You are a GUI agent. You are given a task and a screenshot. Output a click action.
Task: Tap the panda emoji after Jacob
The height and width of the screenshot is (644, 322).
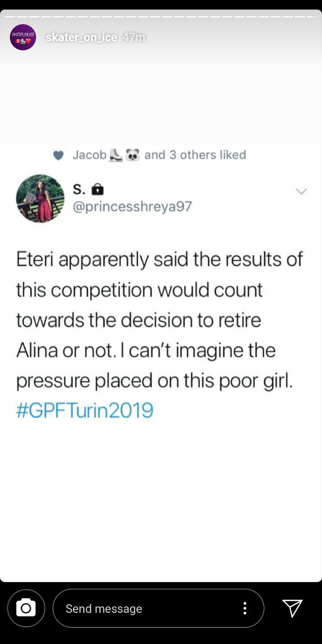132,155
